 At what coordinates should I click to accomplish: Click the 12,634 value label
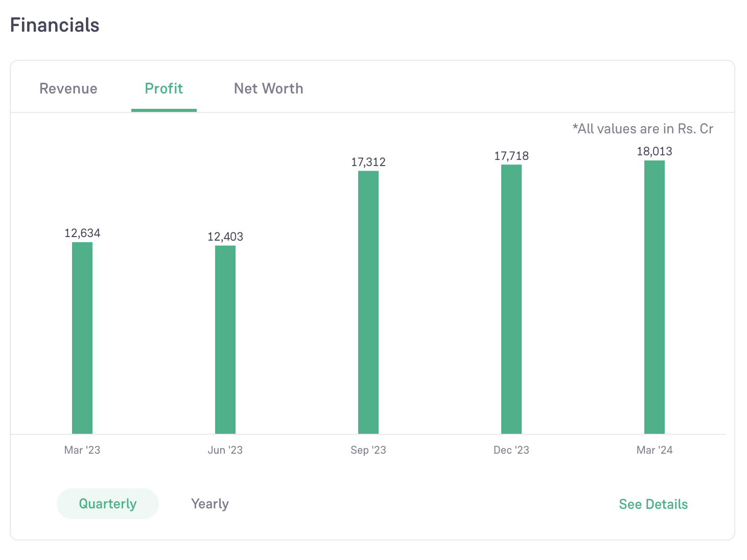(x=82, y=234)
